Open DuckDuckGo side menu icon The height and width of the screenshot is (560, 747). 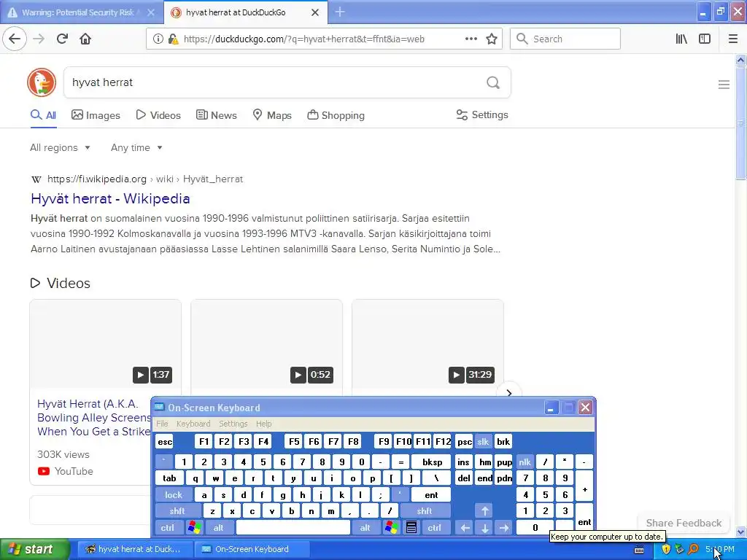click(724, 85)
